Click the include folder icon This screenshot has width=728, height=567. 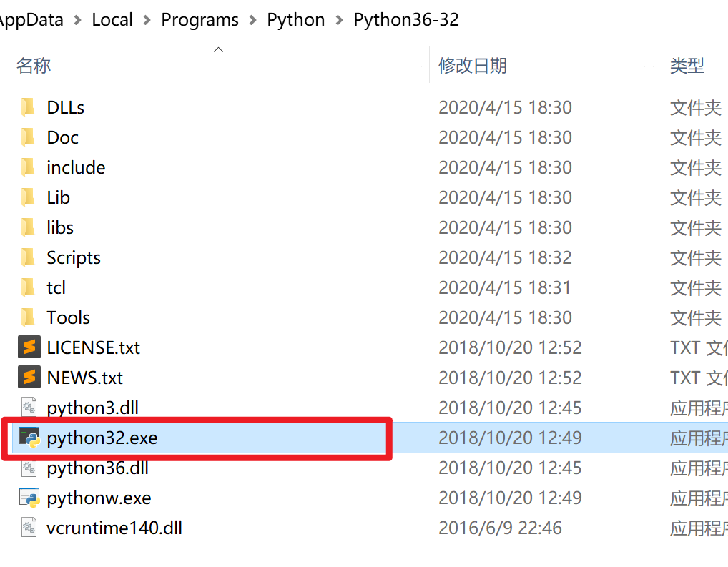(29, 167)
